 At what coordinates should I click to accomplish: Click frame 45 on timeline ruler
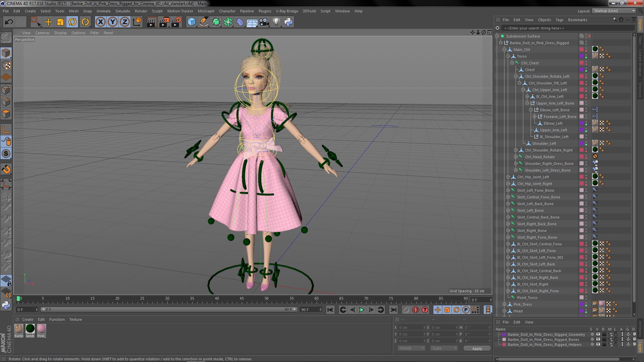pyautogui.click(x=241, y=298)
